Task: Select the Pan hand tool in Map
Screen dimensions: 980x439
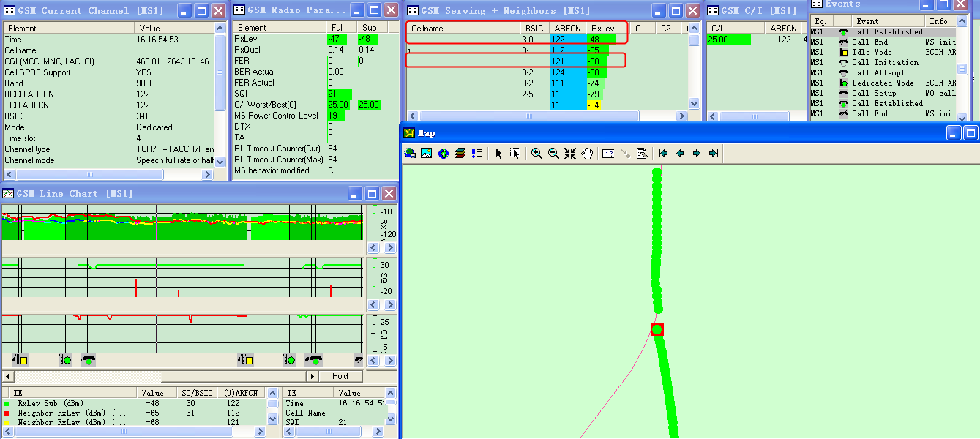Action: click(x=587, y=154)
